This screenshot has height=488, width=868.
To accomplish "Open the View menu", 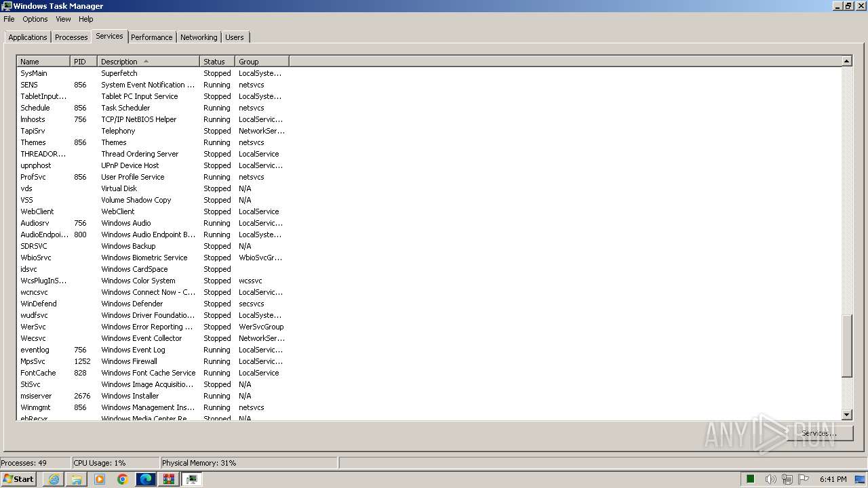I will point(63,19).
